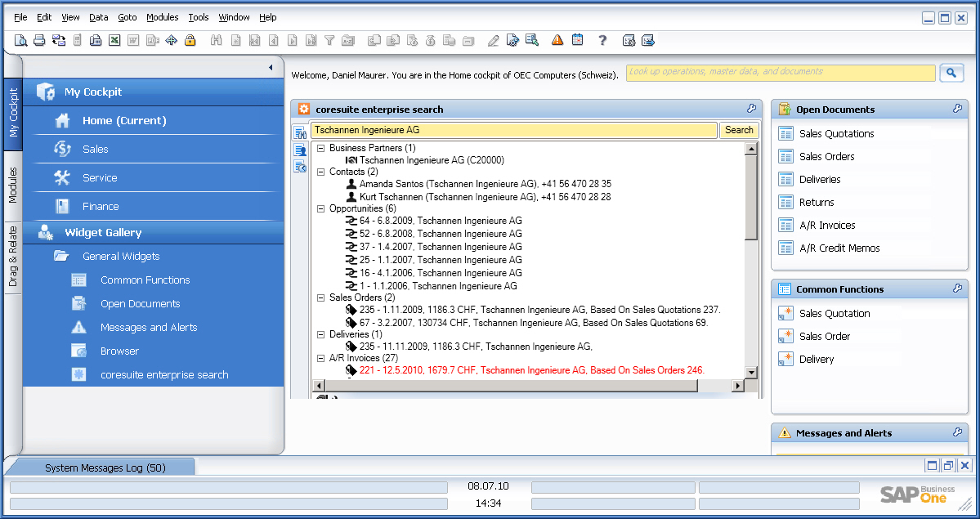
Task: Click the Print Preview toolbar icon
Action: point(20,41)
